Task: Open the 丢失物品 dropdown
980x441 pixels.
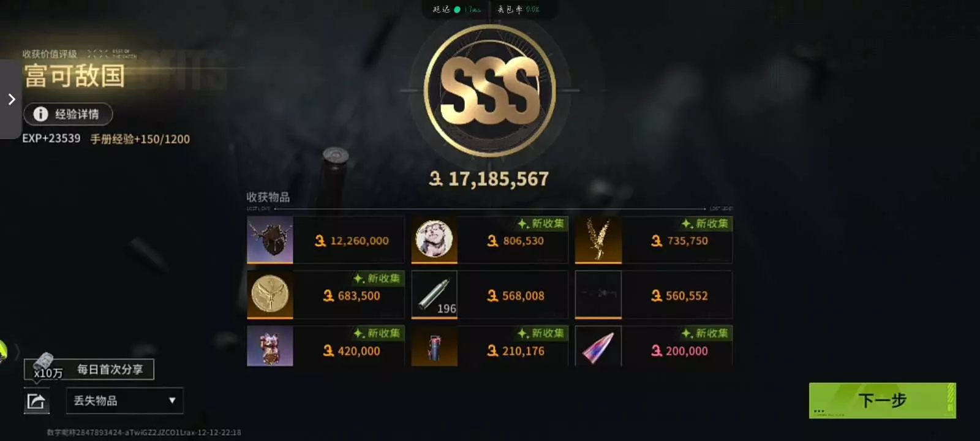Action: coord(124,401)
